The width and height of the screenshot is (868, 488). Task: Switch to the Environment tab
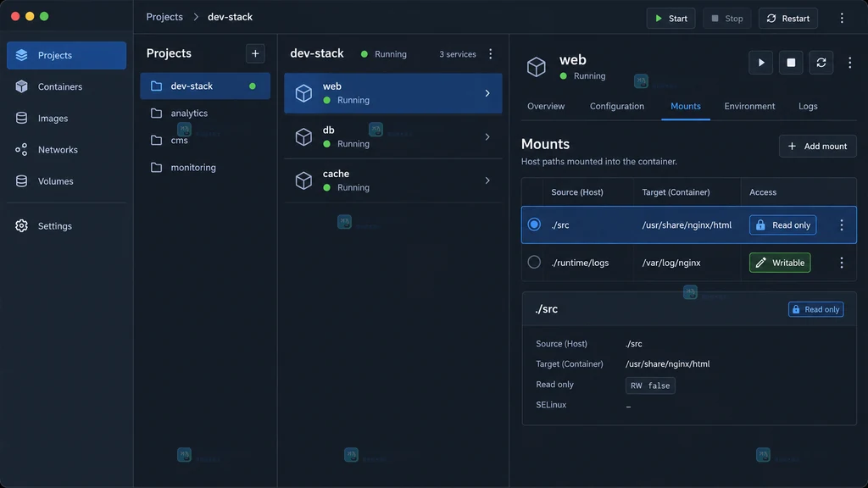tap(749, 106)
